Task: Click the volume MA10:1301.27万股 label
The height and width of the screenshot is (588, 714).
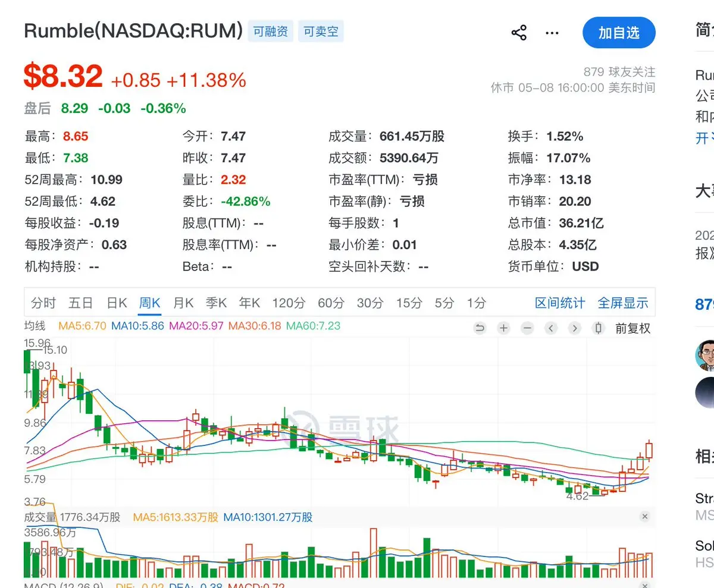Action: (268, 517)
